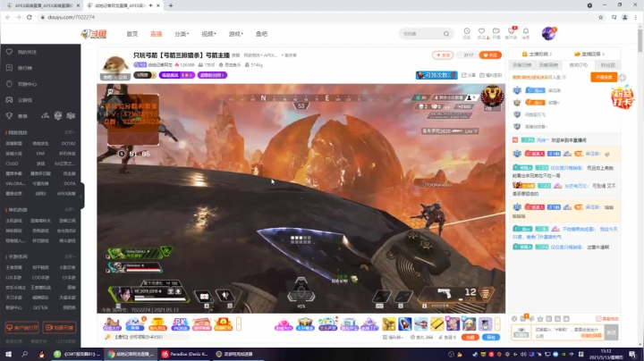644x361 pixels.
Task: Expand the 分类 category dropdown
Action: (x=182, y=34)
